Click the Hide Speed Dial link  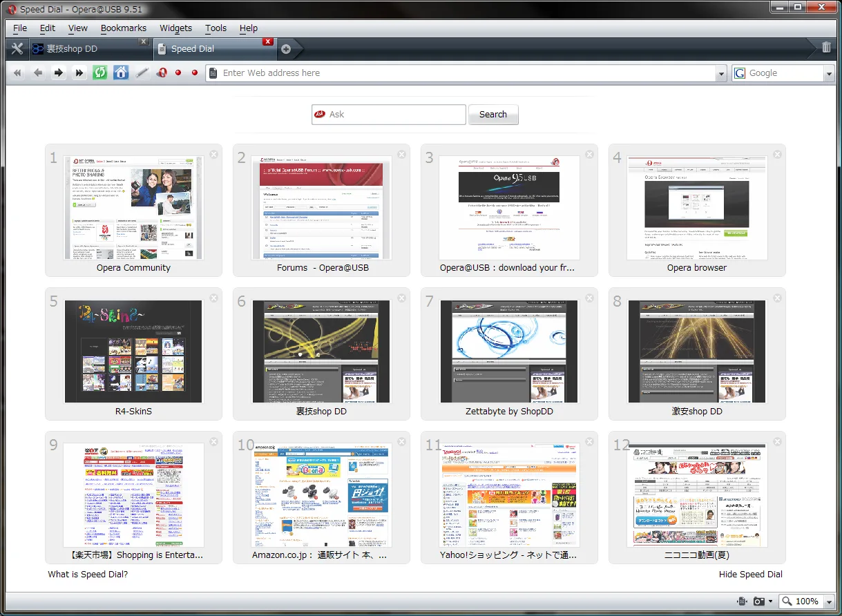point(750,575)
